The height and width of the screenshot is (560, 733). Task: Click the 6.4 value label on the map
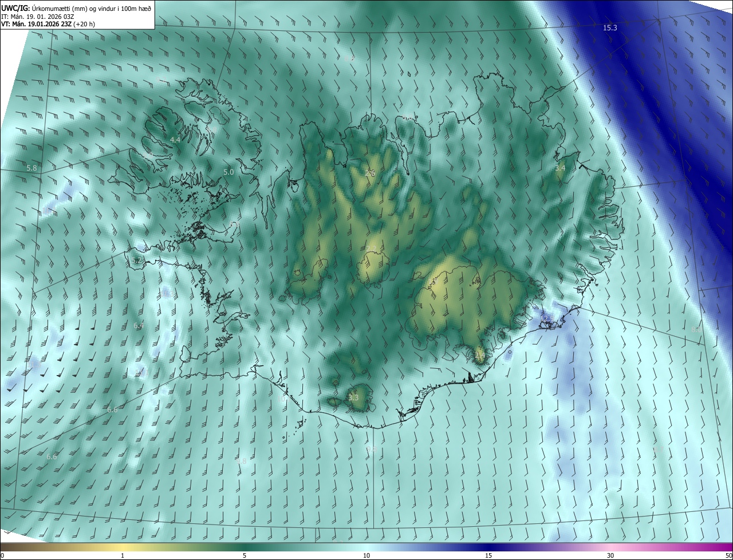[139, 325]
